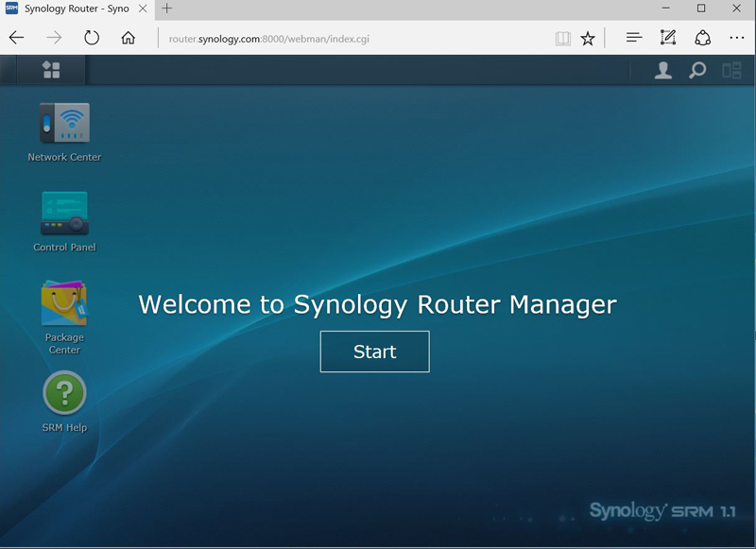
Task: Minimize the browser window
Action: [666, 9]
